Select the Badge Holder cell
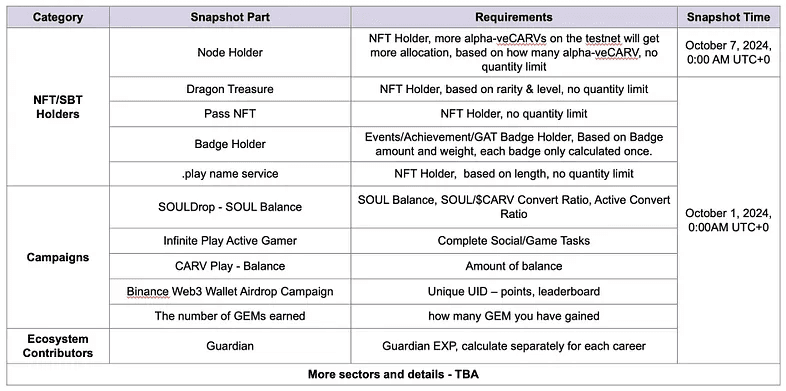This screenshot has height=391, width=786. [230, 144]
